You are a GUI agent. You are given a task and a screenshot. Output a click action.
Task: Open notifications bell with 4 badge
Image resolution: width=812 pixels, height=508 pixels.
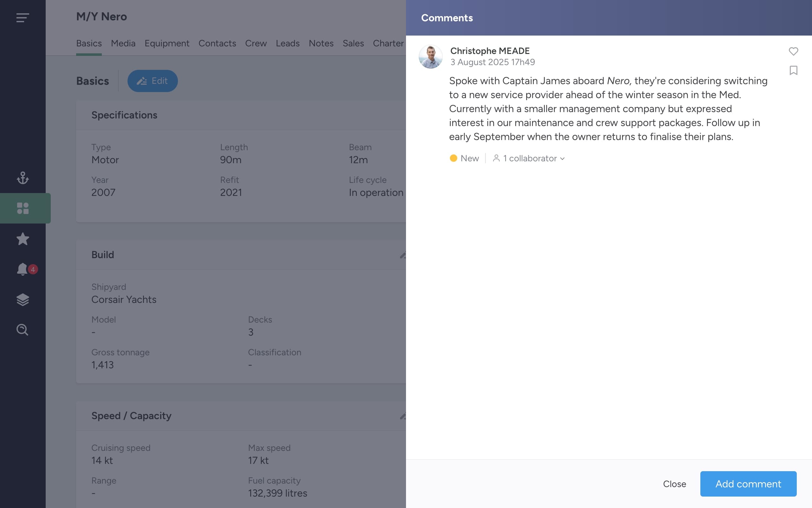click(x=27, y=269)
